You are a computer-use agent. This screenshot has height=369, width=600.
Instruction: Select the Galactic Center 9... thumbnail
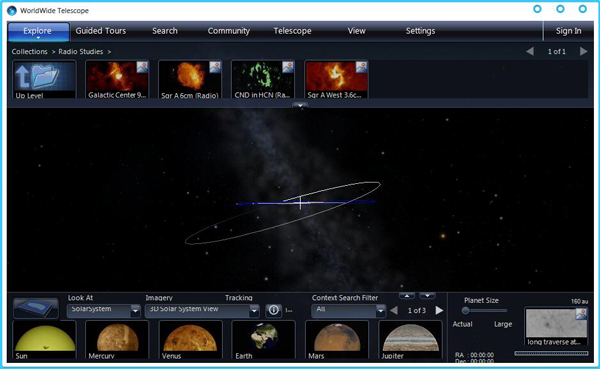117,80
